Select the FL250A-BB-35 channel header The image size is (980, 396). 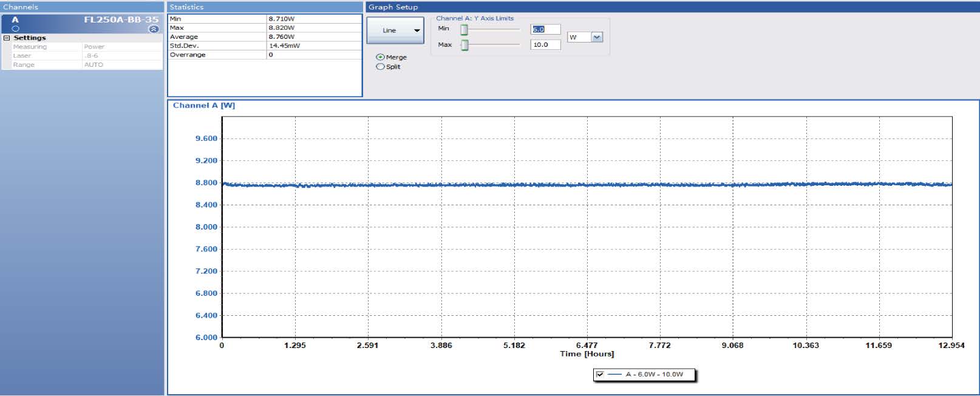pyautogui.click(x=120, y=19)
